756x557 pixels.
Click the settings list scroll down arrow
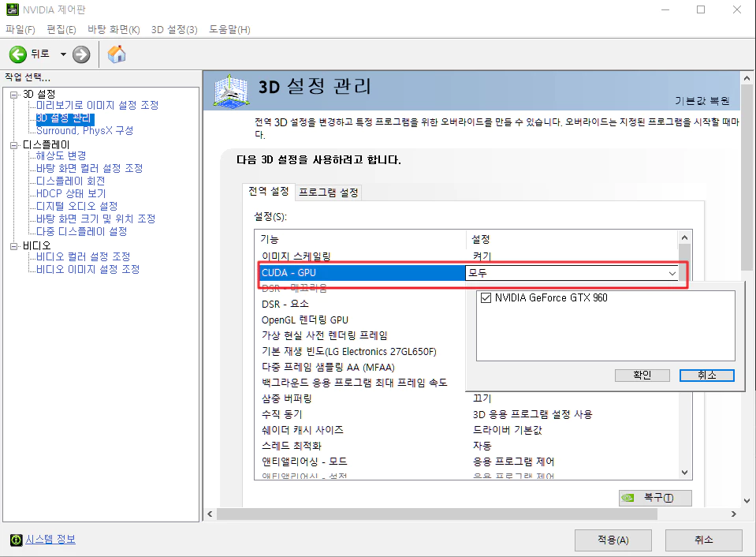point(684,473)
